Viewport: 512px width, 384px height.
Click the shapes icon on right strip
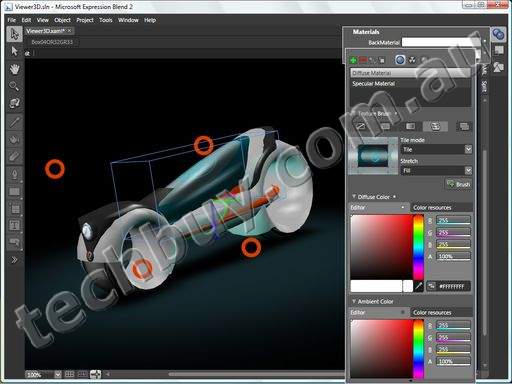pyautogui.click(x=499, y=67)
